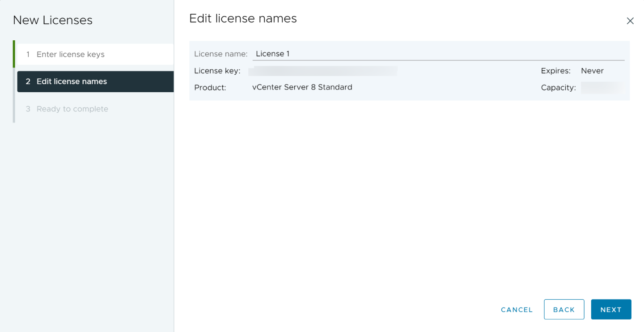Click the New Licenses wizard title
The width and height of the screenshot is (644, 332).
pos(53,20)
